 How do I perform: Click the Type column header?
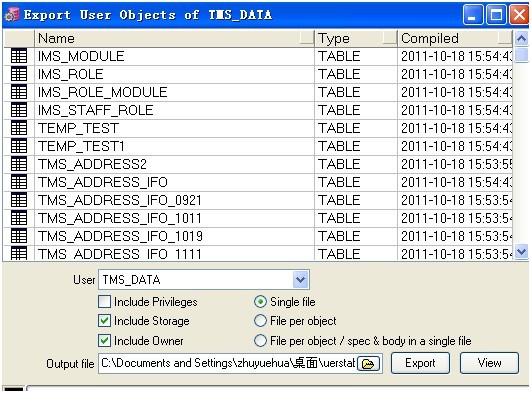356,38
